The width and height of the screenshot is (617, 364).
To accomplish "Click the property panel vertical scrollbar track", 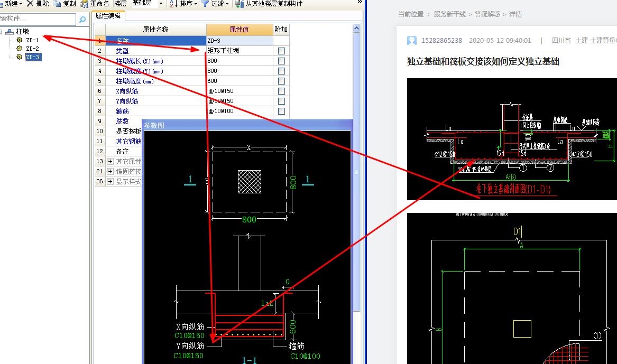I will (356, 172).
